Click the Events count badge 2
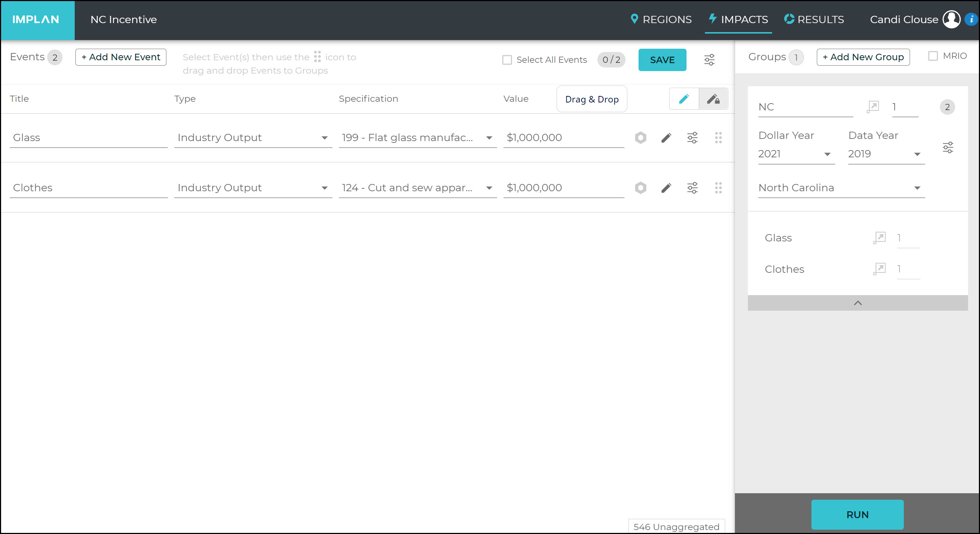Viewport: 980px width, 534px height. click(x=55, y=57)
